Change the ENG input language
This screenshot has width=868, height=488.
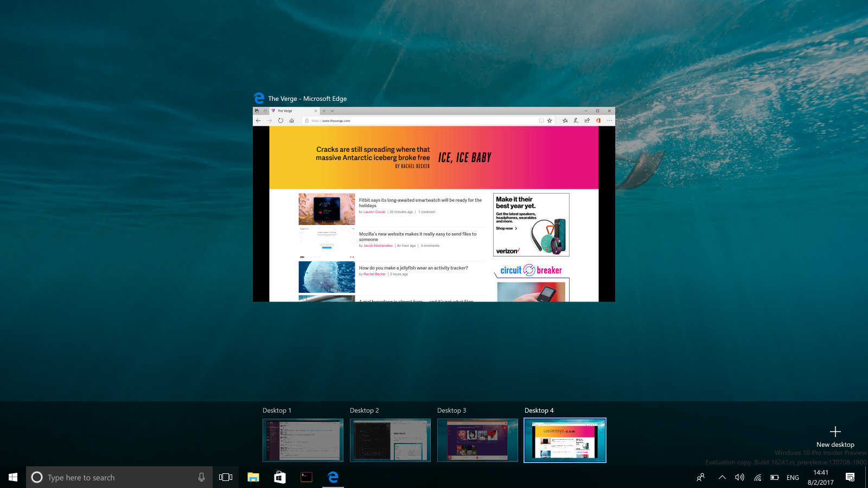[793, 478]
